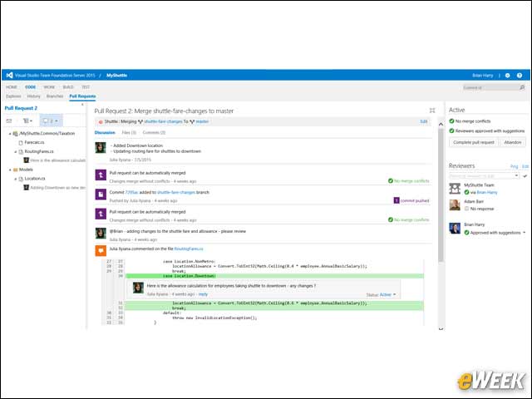Viewport: 532px width, 399px height.
Task: Click the first purple merge status icon
Action: [x=101, y=175]
